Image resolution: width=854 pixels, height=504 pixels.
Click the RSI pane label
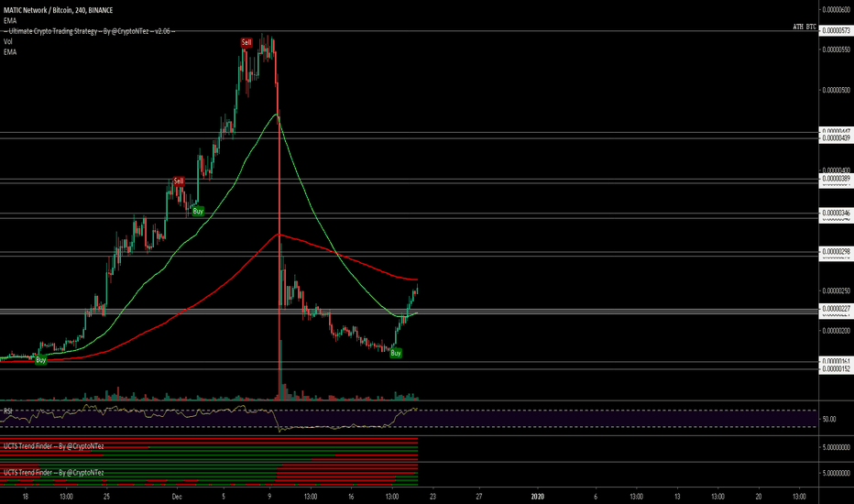tap(8, 411)
